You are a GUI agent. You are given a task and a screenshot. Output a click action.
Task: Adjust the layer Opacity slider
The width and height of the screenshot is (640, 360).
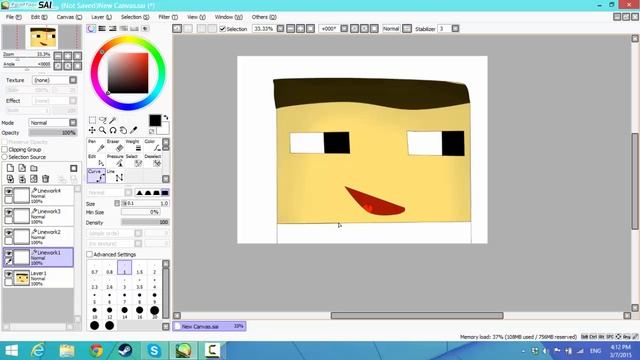point(53,133)
